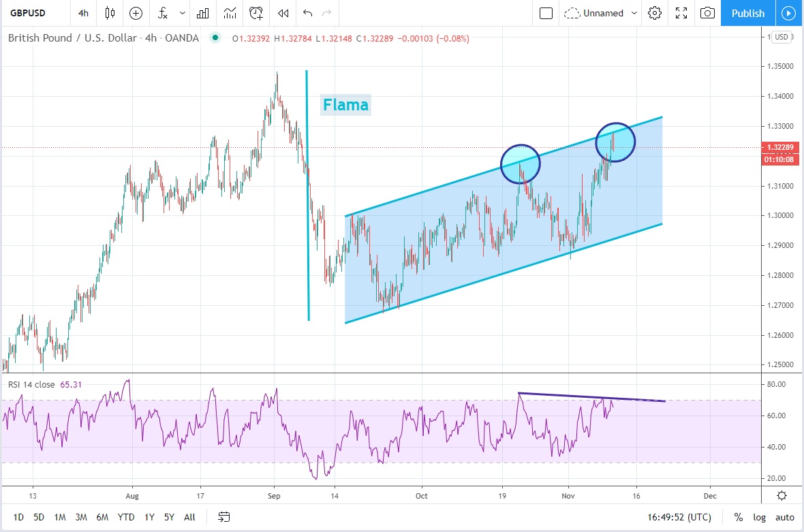Click the 80.00 RSI scale label
Viewport: 804px width, 532px height.
(776, 384)
